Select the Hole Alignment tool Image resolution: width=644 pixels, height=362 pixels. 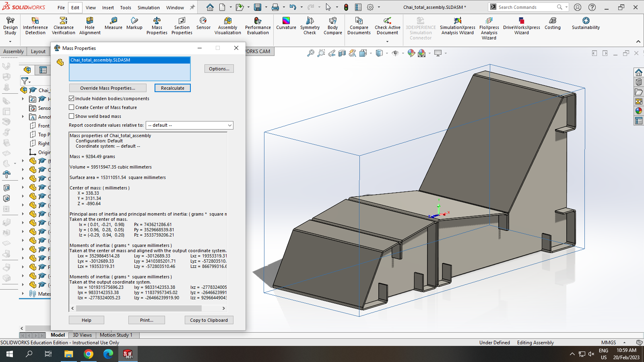coord(90,26)
